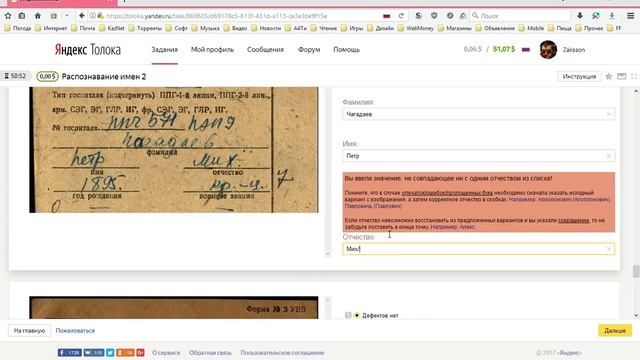Click the Russian flag icon in address bar

pyautogui.click(x=387, y=16)
